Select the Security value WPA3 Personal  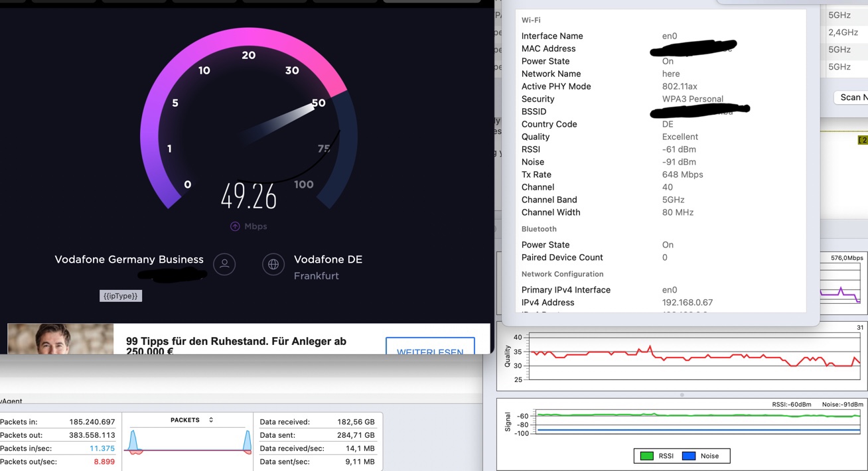[693, 99]
